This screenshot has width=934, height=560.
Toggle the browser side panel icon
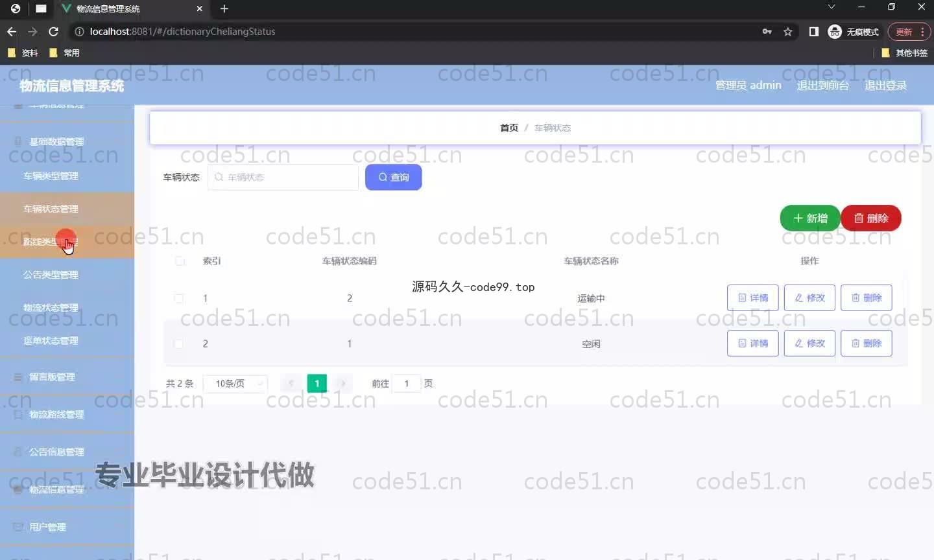click(814, 32)
